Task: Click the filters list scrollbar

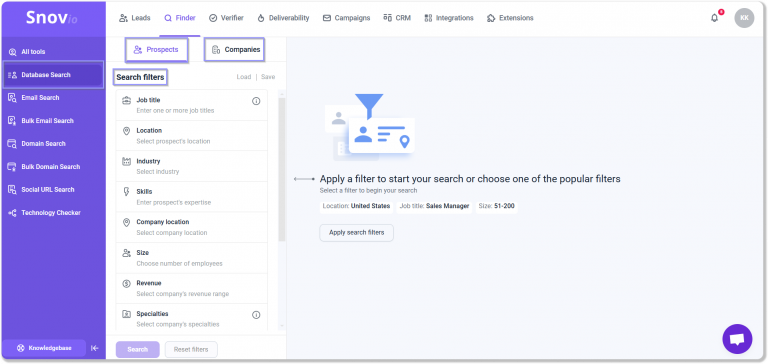Action: click(282, 169)
